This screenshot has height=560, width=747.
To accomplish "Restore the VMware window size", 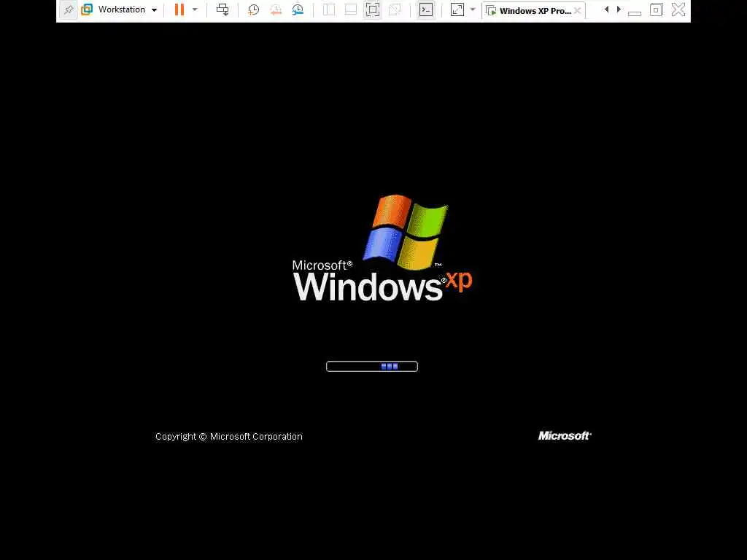I will 656,9.
